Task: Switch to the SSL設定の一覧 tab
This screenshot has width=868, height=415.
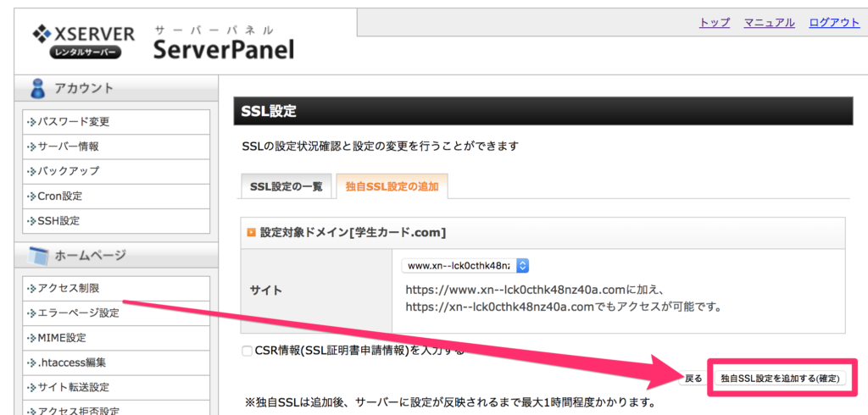Action: [287, 186]
